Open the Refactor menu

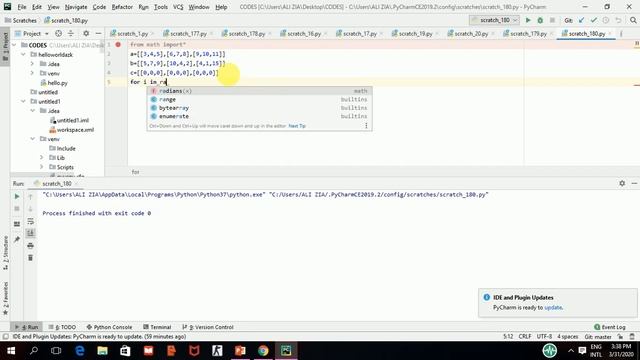tap(122, 7)
